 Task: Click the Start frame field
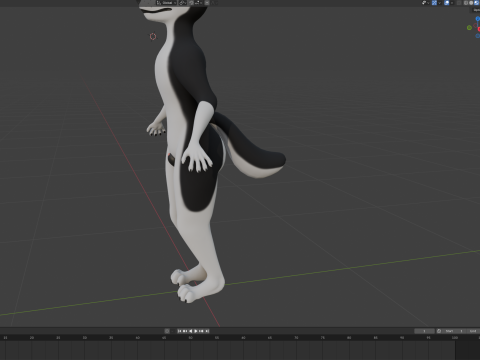coord(454,331)
